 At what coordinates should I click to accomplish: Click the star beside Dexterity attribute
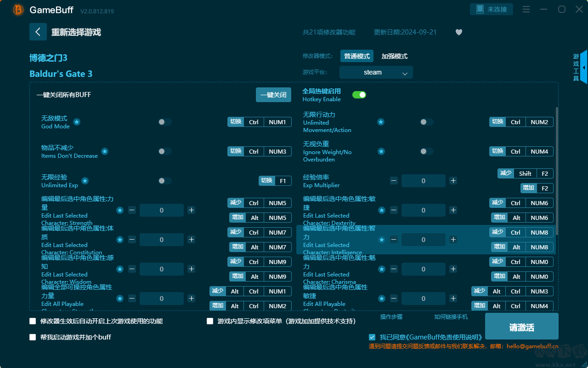point(382,210)
